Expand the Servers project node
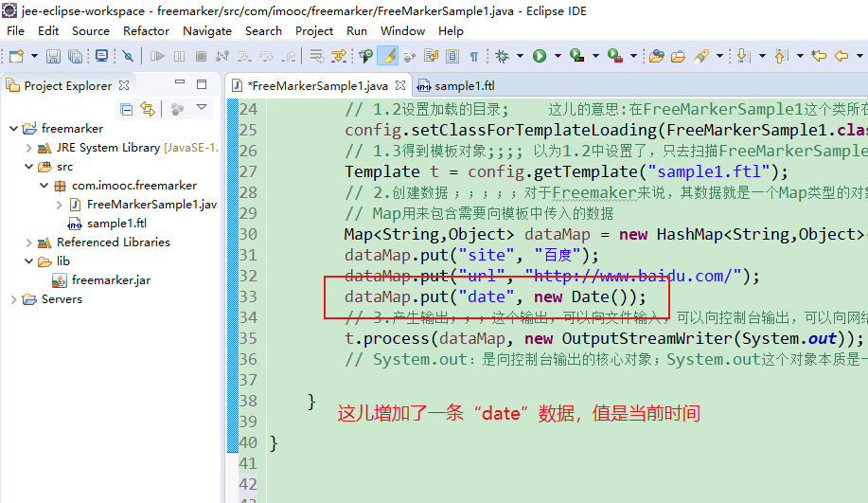 (14, 299)
